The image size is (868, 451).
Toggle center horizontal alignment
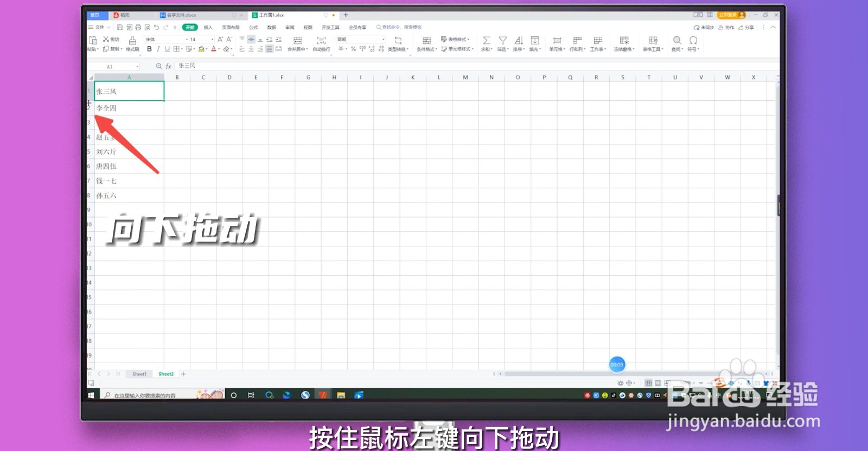pos(251,49)
